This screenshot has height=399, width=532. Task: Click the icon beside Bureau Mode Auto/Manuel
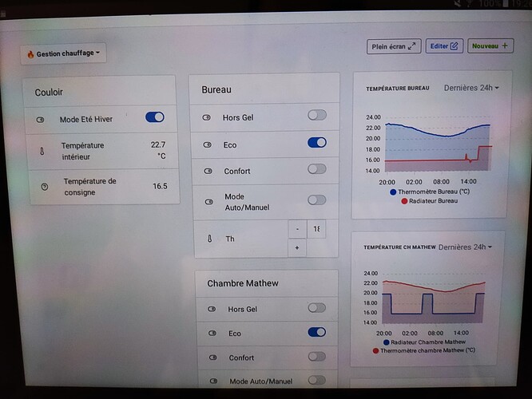pyautogui.click(x=208, y=202)
